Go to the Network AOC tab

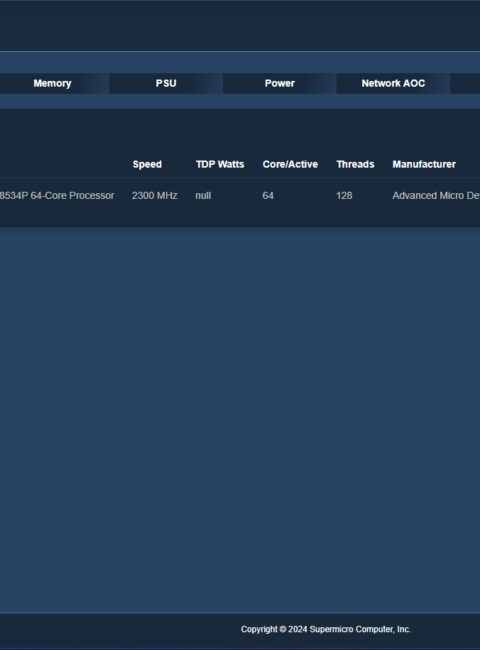point(393,83)
